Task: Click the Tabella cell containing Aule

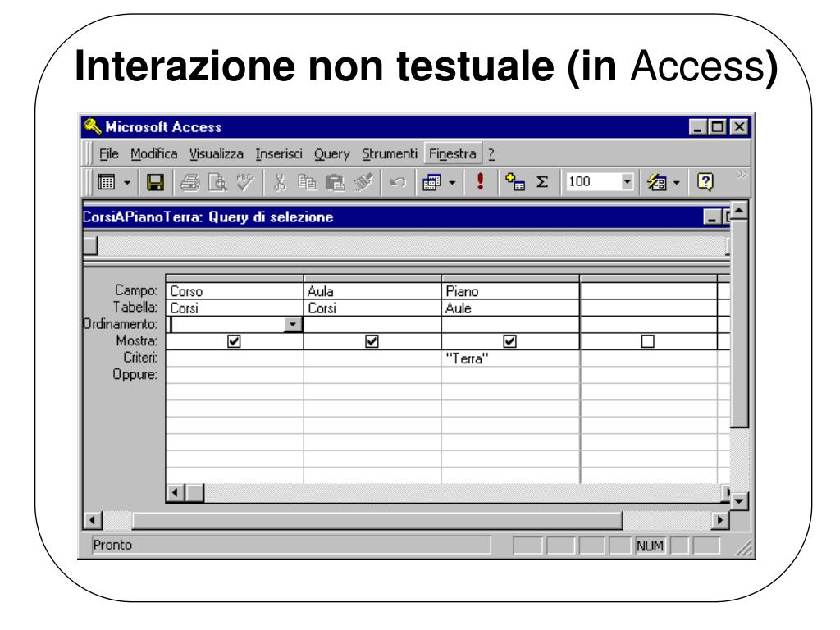Action: (510, 308)
